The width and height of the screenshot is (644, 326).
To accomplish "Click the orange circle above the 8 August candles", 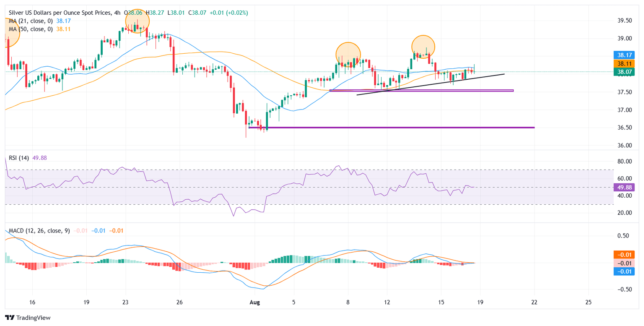I will coord(348,53).
